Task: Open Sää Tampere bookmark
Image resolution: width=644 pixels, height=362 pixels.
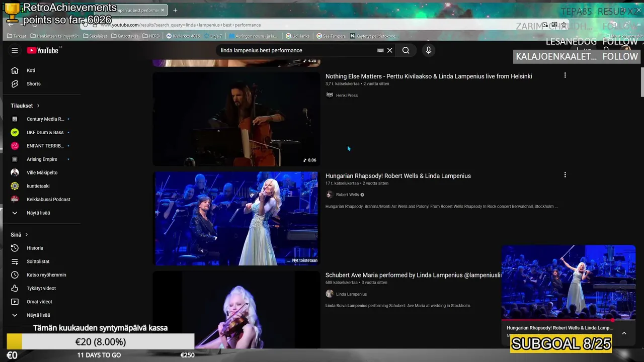Action: 331,36
